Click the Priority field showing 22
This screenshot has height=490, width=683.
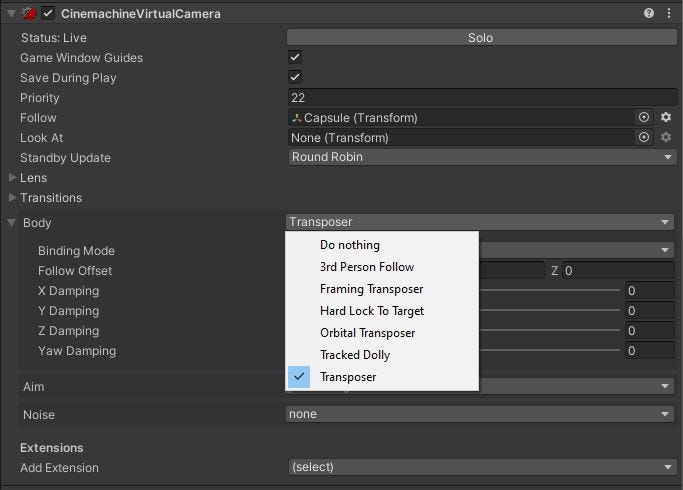(x=482, y=98)
